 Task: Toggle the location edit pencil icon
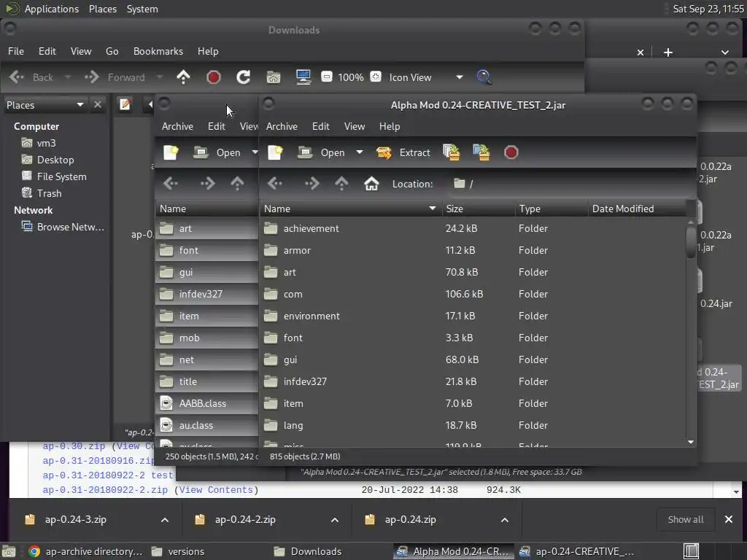pos(125,104)
